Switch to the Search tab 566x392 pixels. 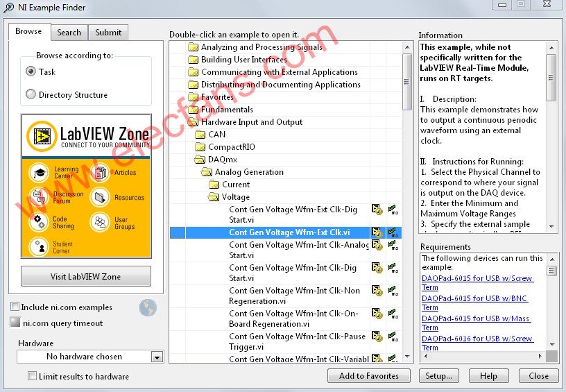pos(69,32)
